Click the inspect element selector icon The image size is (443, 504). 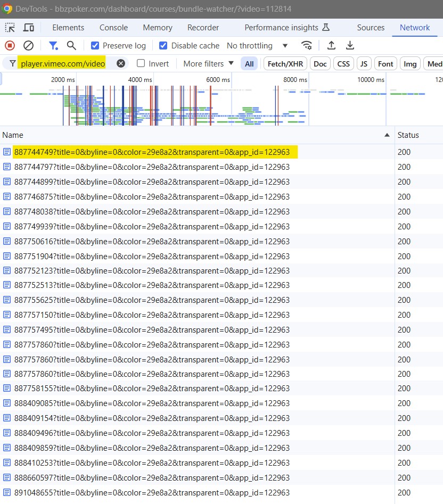(10, 28)
